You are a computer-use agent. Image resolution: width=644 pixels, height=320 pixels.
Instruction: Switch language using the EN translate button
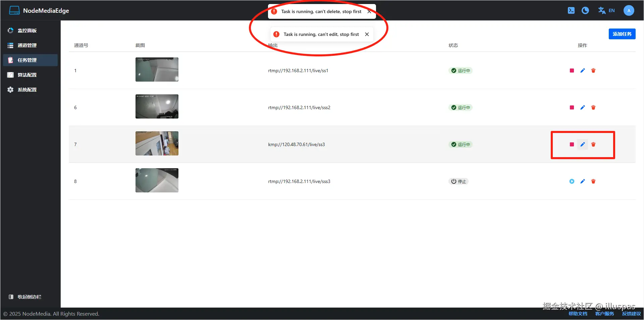[x=606, y=10]
